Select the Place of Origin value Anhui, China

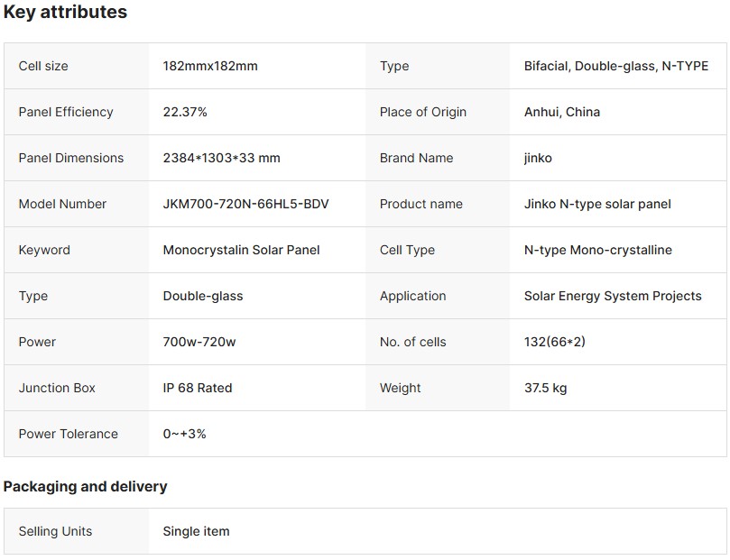coord(562,112)
